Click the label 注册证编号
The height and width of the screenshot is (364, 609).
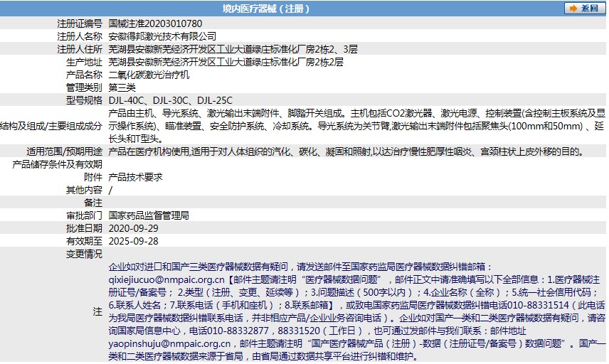click(x=80, y=23)
